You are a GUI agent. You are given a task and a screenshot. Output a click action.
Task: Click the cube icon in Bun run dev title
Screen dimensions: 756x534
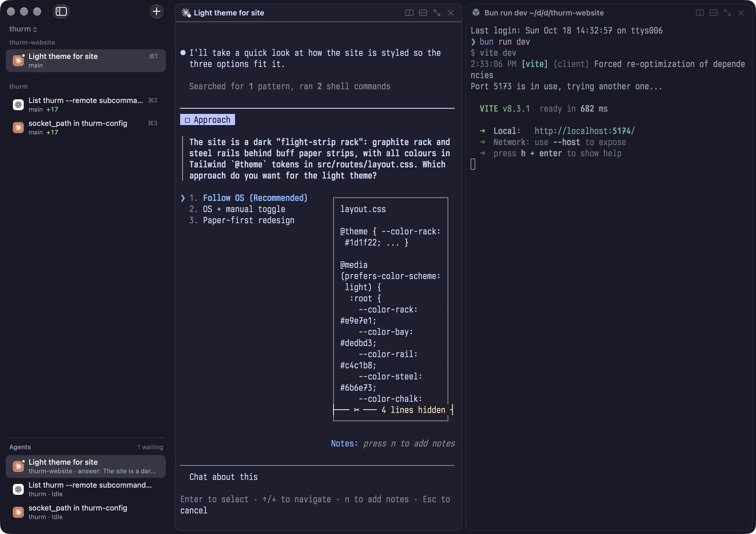tap(476, 13)
